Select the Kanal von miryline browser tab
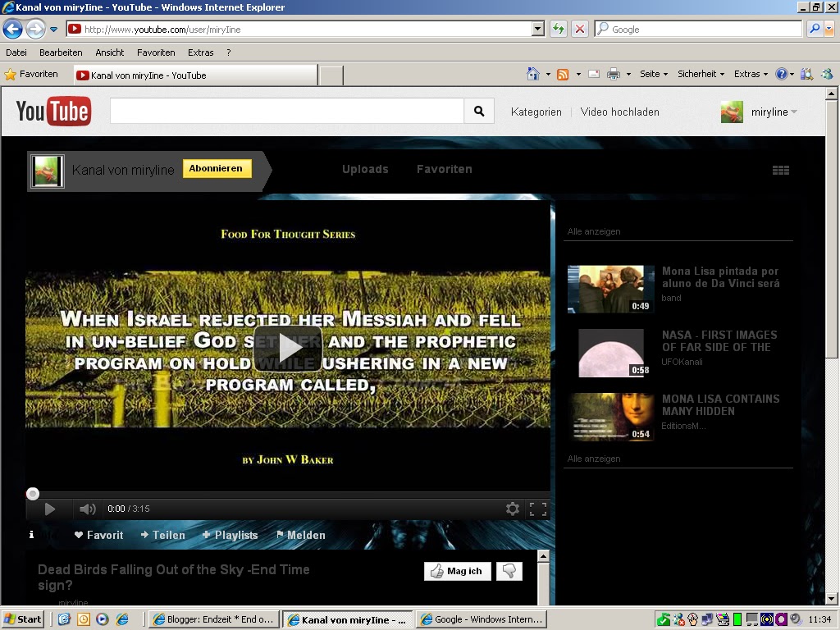Image resolution: width=840 pixels, height=630 pixels. point(195,75)
